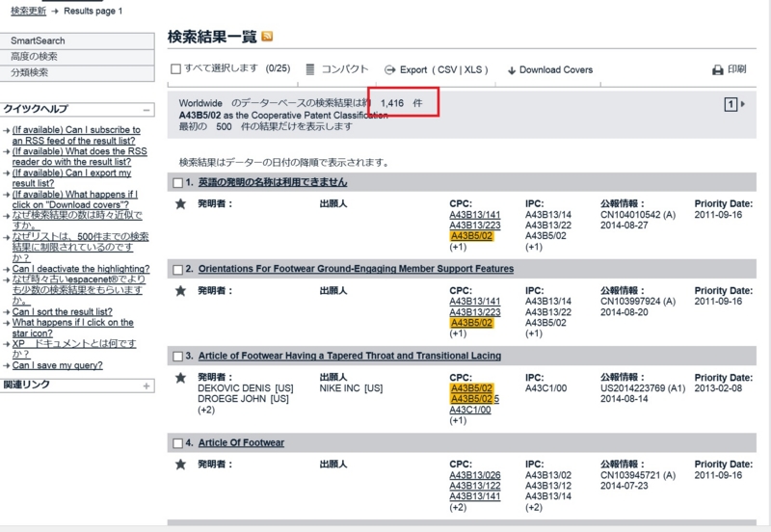Click the RSS feed icon beside 検索結果一覧

tap(267, 37)
